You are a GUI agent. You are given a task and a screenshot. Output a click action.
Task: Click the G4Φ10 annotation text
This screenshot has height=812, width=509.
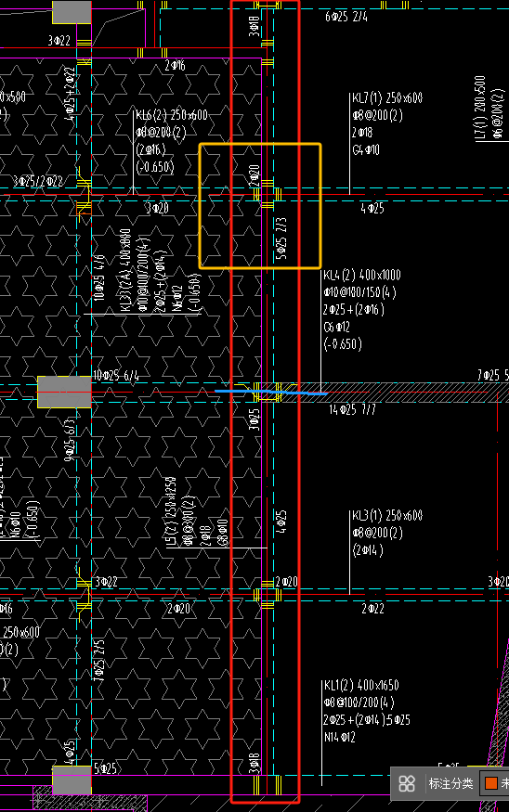click(366, 150)
